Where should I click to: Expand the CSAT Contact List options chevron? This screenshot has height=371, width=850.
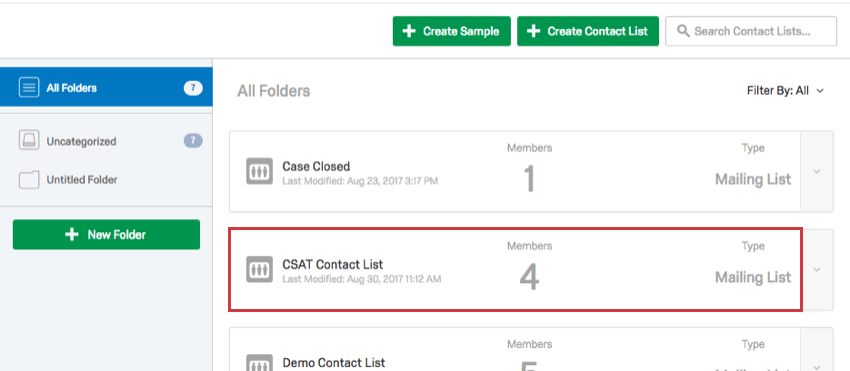[x=817, y=270]
